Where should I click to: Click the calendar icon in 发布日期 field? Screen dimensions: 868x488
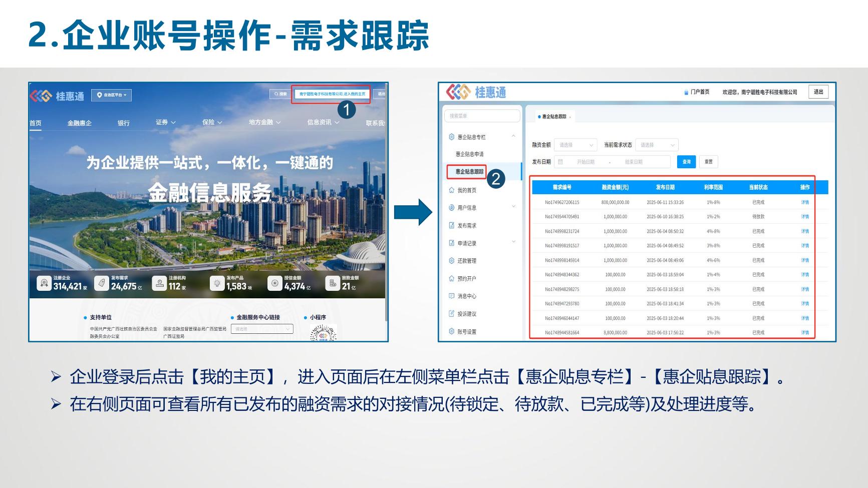coord(560,162)
